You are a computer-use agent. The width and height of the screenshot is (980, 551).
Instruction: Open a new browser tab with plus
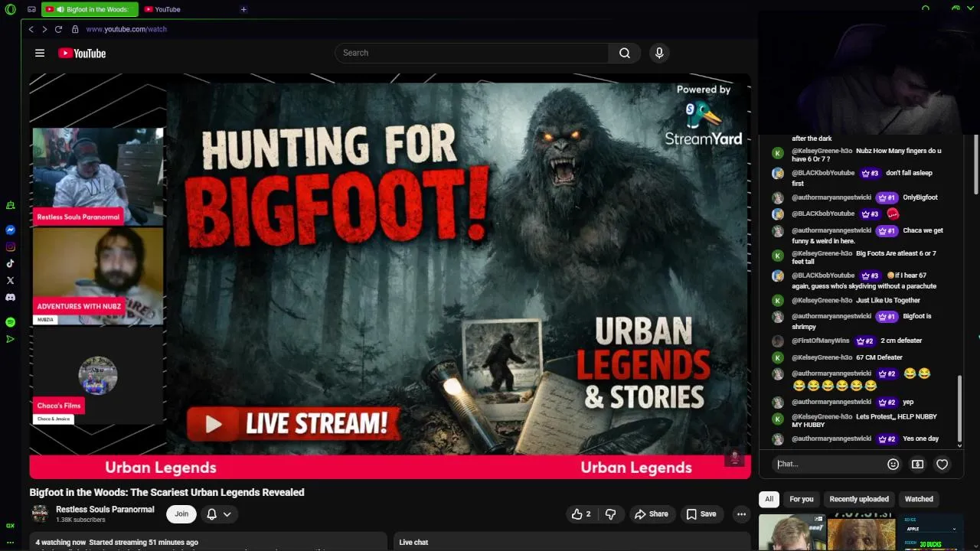pyautogui.click(x=243, y=9)
